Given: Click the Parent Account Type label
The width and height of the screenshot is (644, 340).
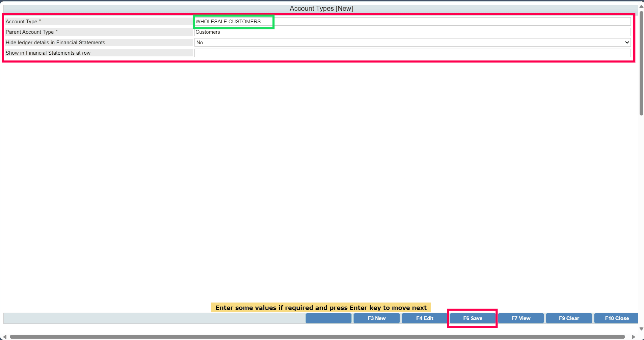Looking at the screenshot, I should 32,32.
